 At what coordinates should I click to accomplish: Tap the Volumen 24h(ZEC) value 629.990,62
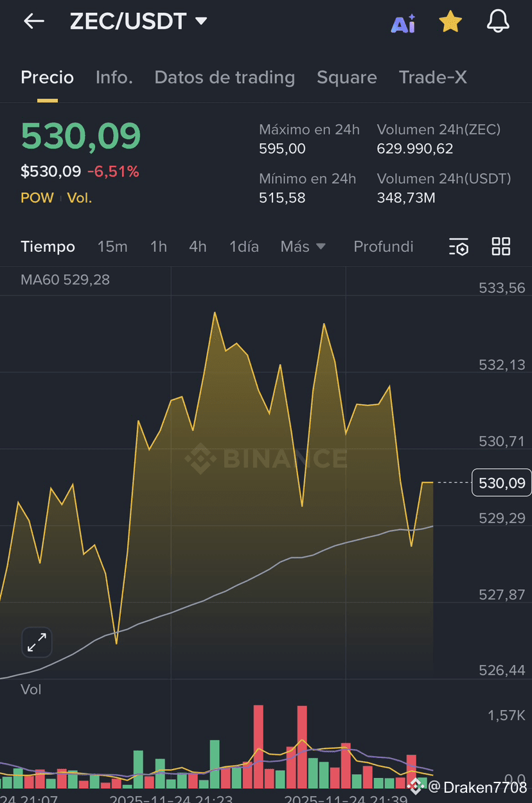[415, 149]
